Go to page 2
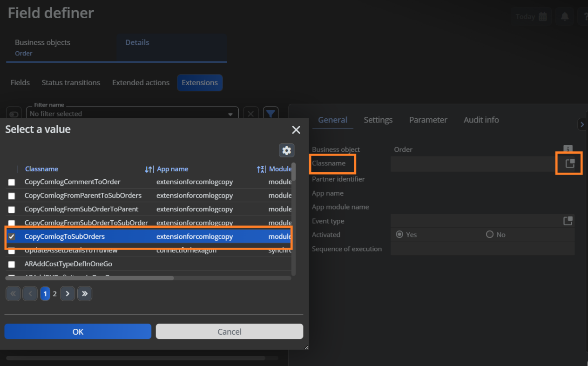 [x=54, y=293]
